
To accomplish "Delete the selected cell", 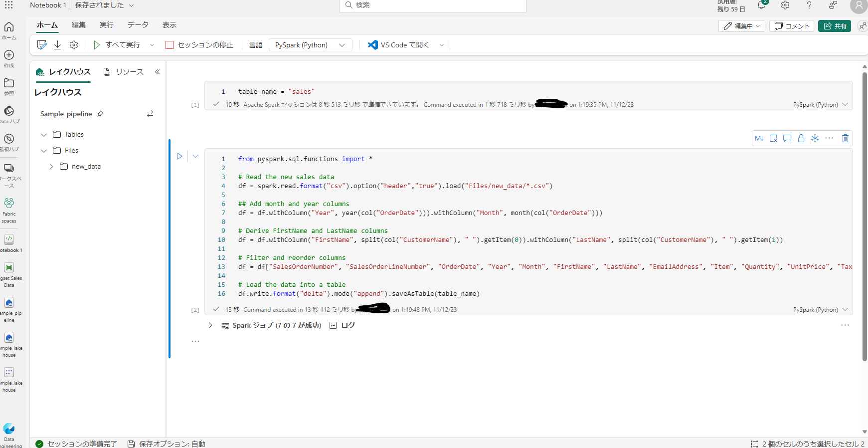I will click(x=846, y=138).
